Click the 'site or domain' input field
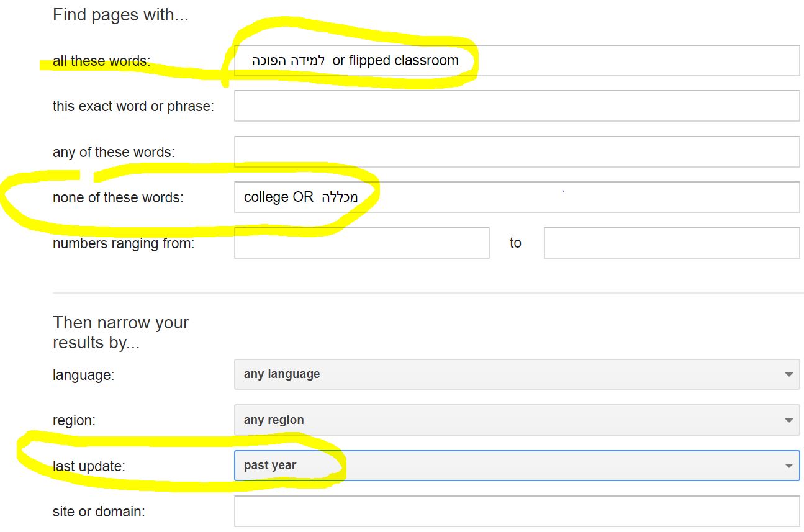This screenshot has height=532, width=804. coord(517,512)
